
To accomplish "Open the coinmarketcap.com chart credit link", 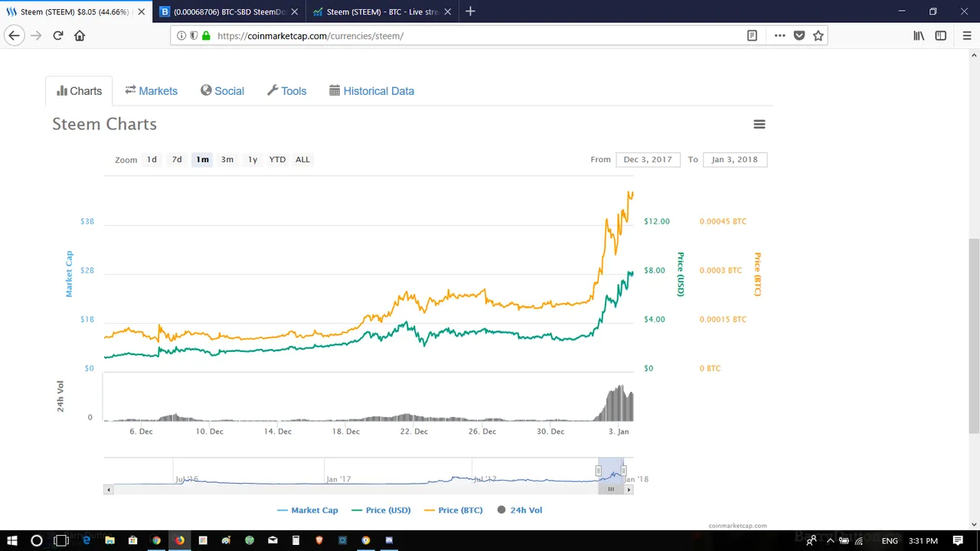I will pyautogui.click(x=738, y=526).
